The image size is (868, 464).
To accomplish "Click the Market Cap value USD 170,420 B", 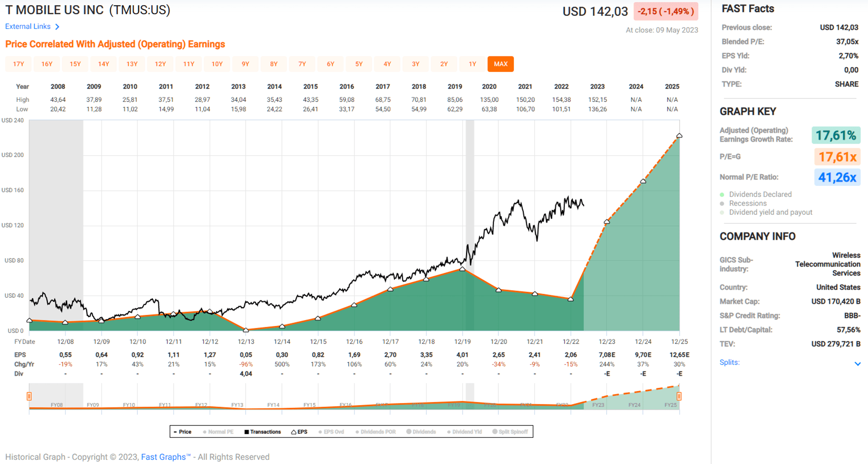I will (x=835, y=302).
